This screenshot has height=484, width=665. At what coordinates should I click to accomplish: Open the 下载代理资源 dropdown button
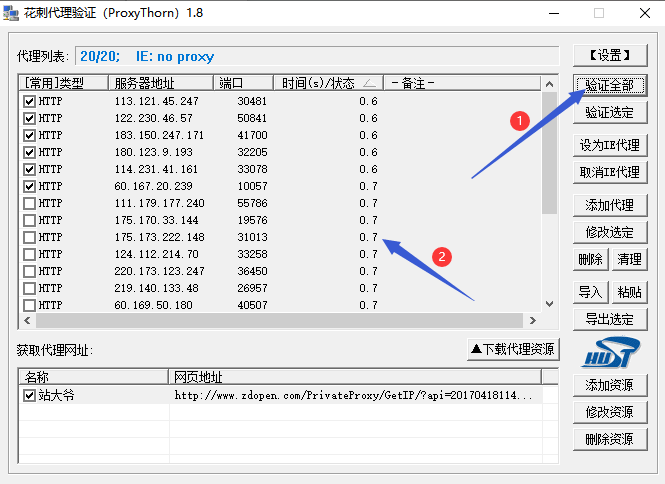(512, 350)
